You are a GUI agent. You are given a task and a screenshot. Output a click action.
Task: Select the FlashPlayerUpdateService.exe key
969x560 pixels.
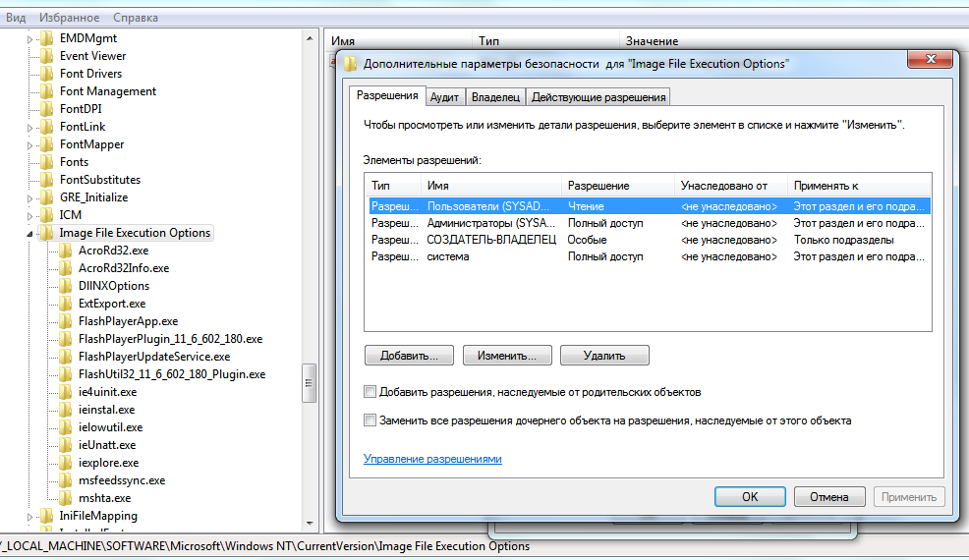coord(154,357)
